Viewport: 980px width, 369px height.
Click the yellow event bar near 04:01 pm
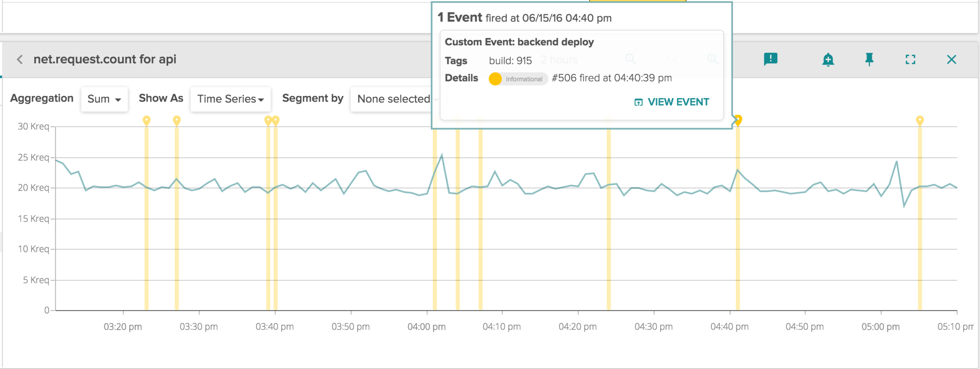tap(435, 220)
